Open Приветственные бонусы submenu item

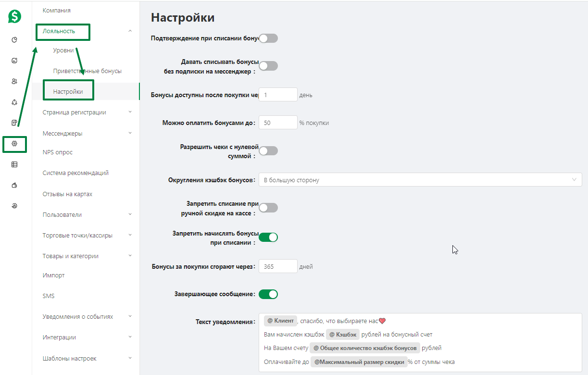[88, 71]
